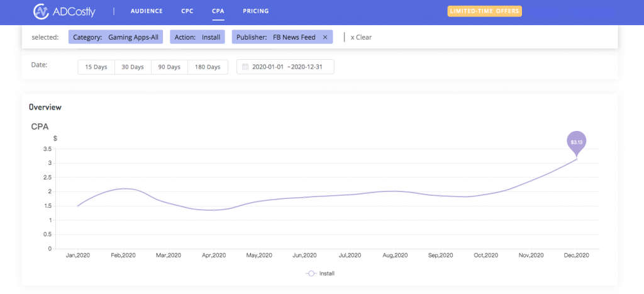The width and height of the screenshot is (644, 294).
Task: Open the Pricing page
Action: (x=256, y=11)
